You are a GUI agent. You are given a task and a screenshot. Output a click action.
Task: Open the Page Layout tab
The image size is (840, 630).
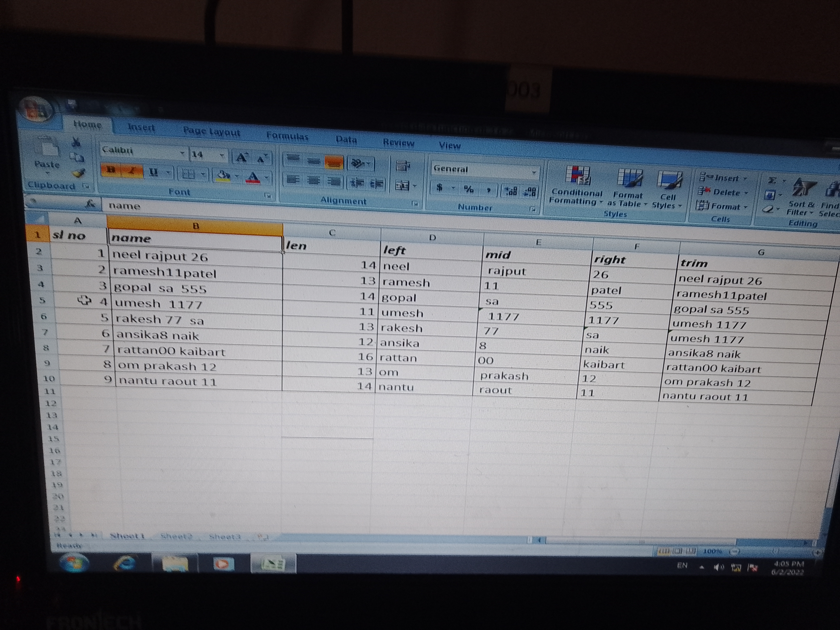click(x=211, y=131)
